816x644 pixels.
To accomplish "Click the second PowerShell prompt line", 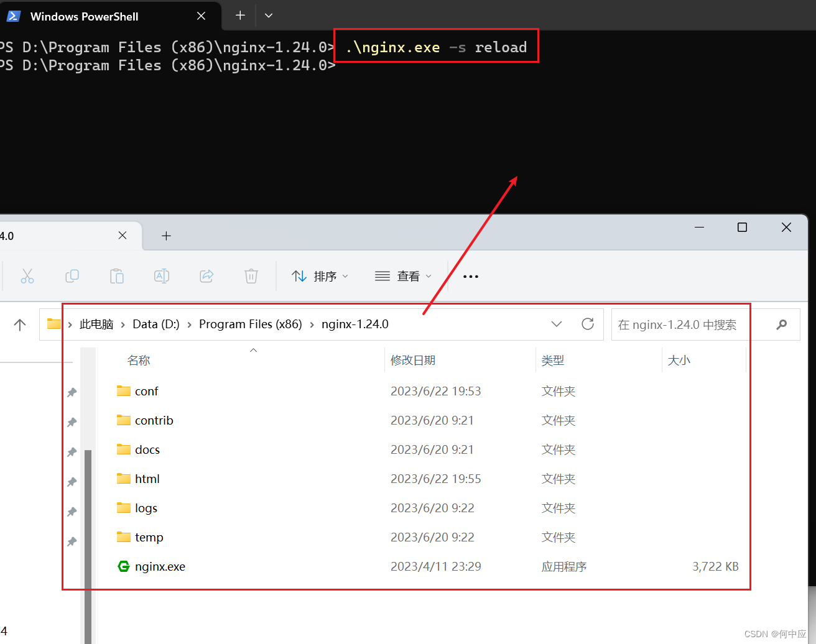I will [168, 65].
